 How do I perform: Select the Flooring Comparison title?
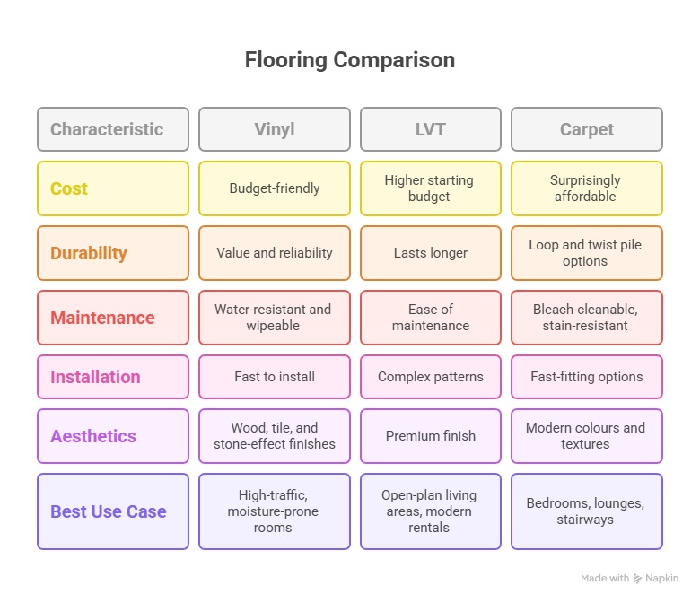tap(350, 60)
